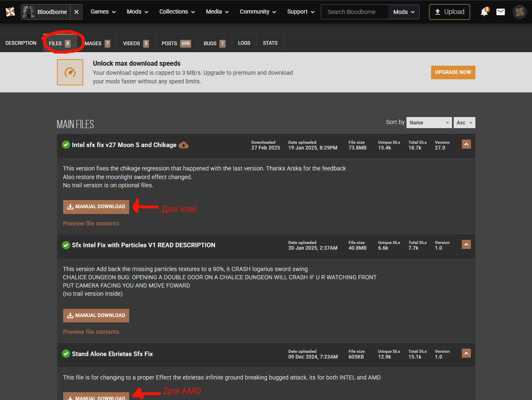Click version value '27.0'

pyautogui.click(x=440, y=148)
